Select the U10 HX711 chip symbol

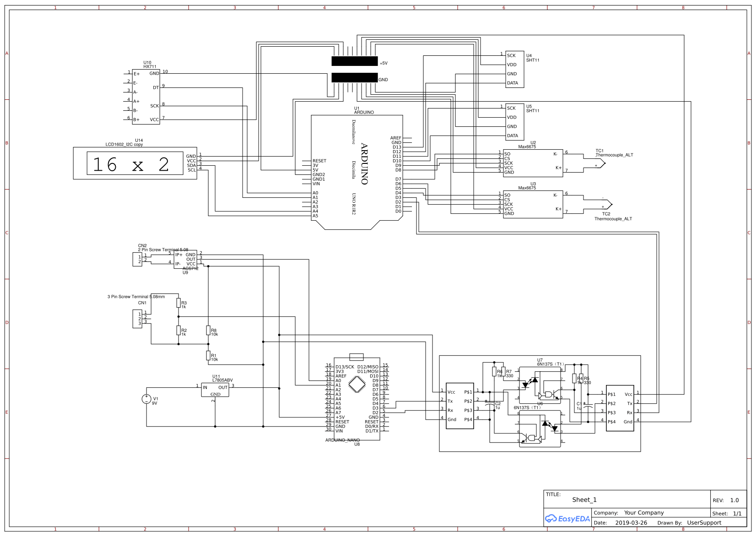(146, 97)
